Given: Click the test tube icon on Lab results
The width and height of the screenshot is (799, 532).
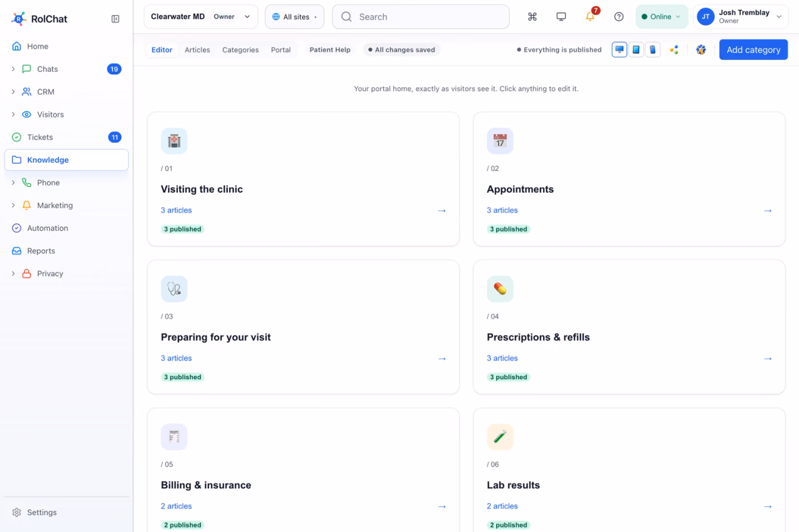Looking at the screenshot, I should point(500,437).
